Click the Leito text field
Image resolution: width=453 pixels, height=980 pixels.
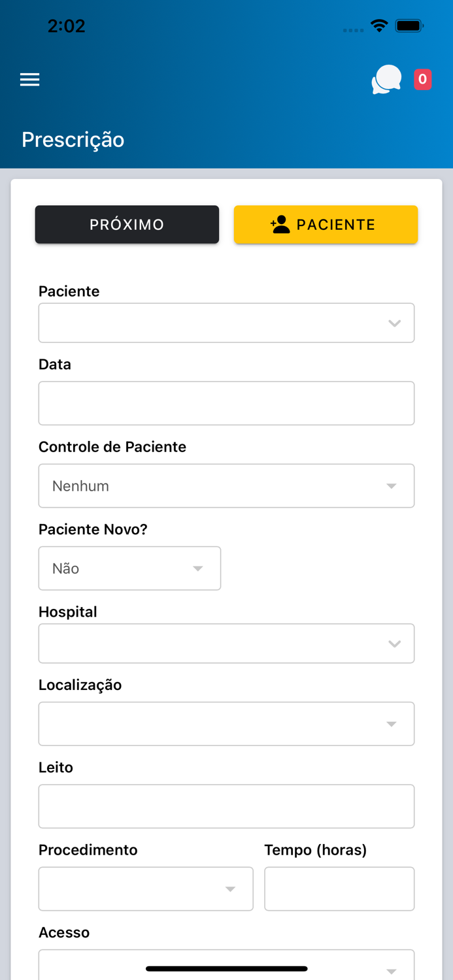(x=226, y=806)
